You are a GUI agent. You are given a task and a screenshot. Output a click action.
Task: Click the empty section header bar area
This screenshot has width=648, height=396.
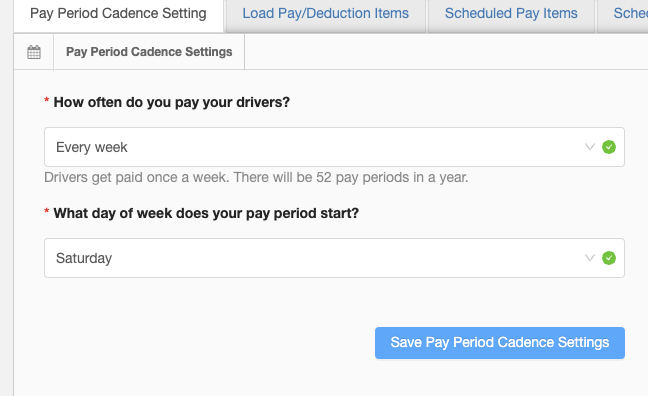click(x=446, y=52)
